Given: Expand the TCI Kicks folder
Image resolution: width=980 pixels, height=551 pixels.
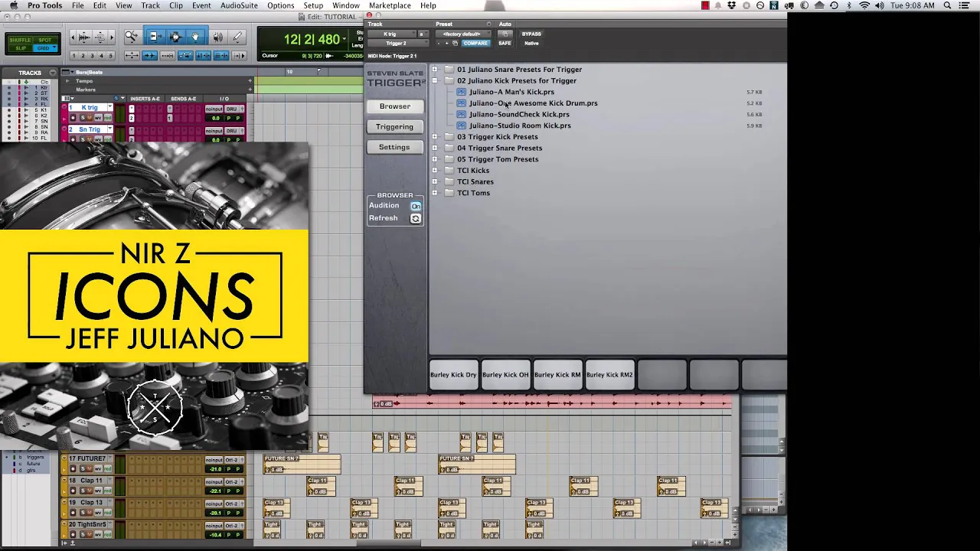Looking at the screenshot, I should click(x=434, y=171).
